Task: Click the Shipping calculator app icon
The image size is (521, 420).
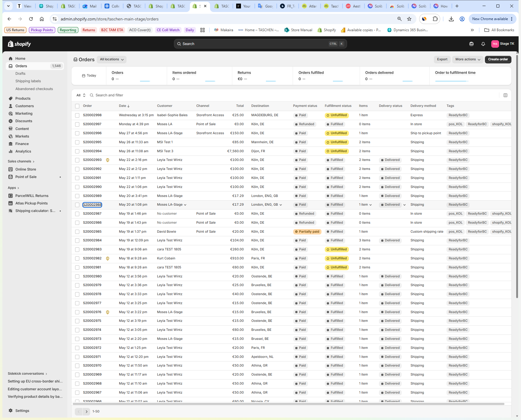Action: pyautogui.click(x=11, y=211)
